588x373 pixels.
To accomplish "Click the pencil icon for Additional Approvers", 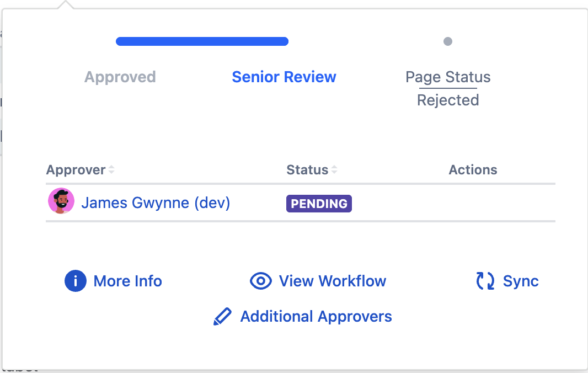I will [222, 317].
